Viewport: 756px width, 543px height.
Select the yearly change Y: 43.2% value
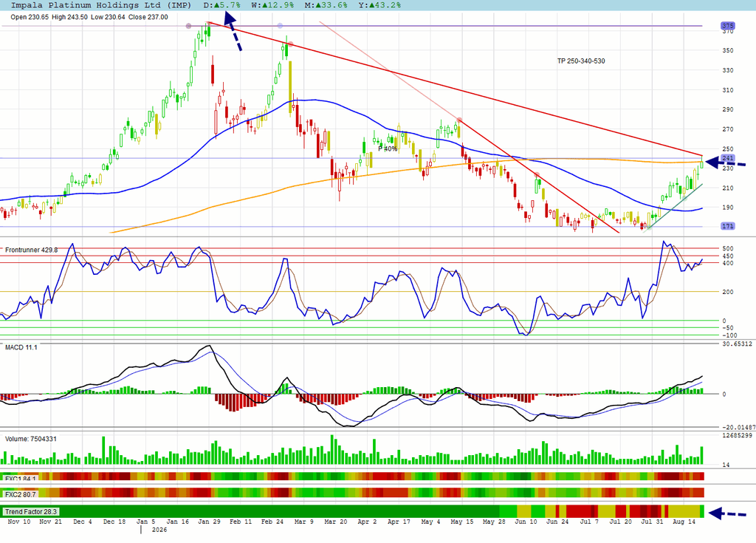(x=380, y=5)
